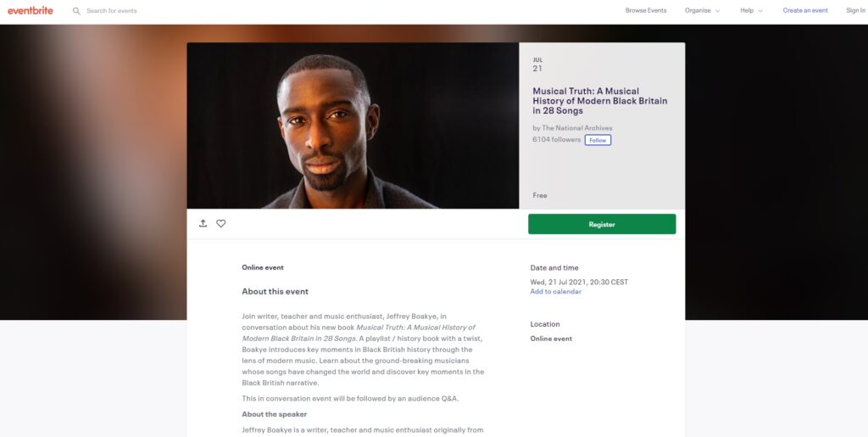Click the Musical Truth event title
The width and height of the screenshot is (868, 437).
pyautogui.click(x=599, y=101)
